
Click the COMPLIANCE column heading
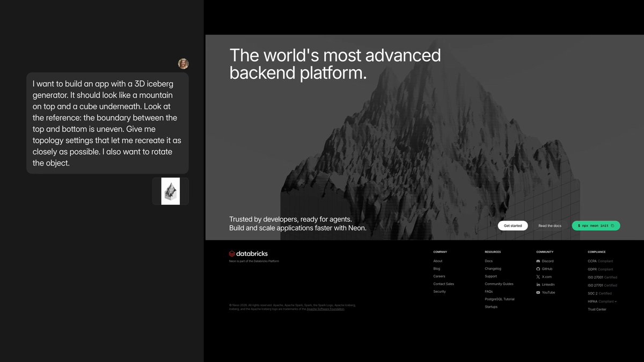[597, 252]
